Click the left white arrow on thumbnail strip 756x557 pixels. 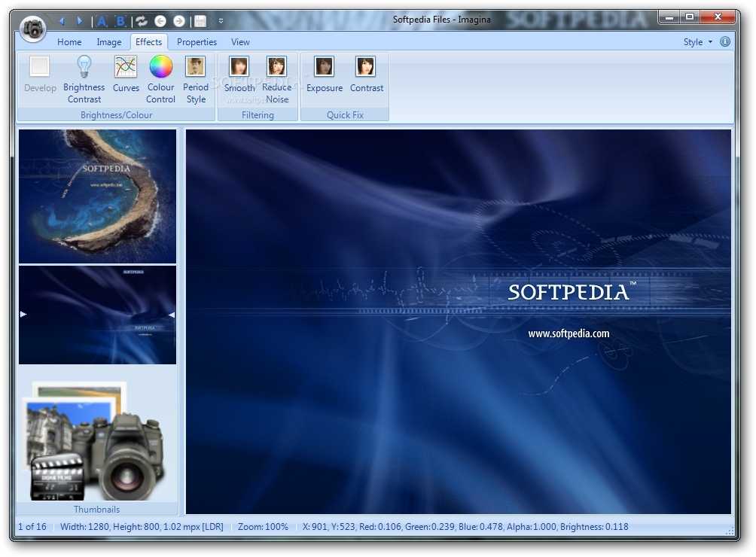pyautogui.click(x=23, y=314)
